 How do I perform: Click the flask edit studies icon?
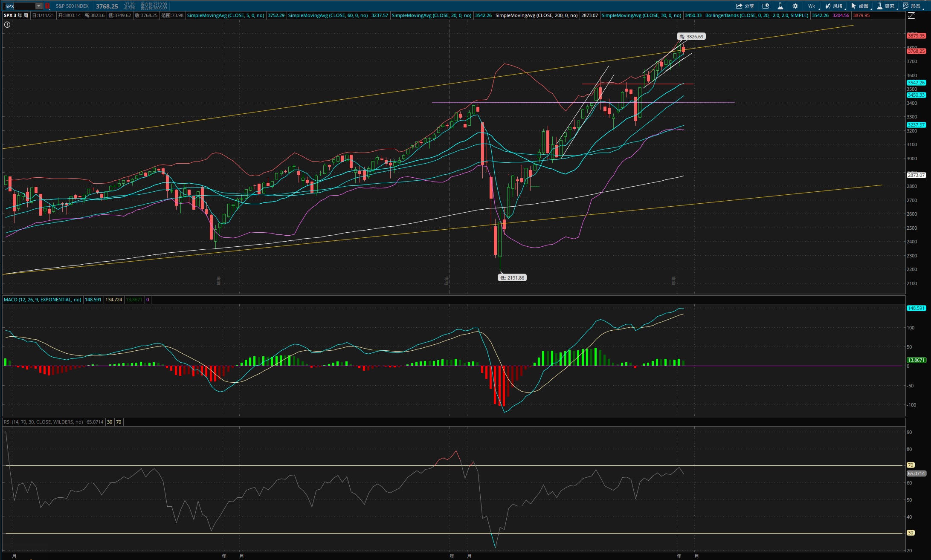[x=780, y=6]
